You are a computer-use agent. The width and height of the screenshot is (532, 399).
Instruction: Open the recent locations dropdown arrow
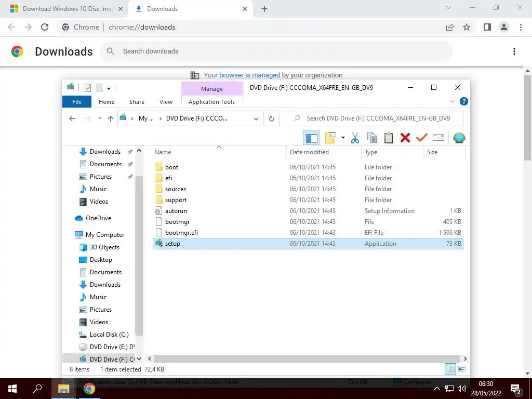[x=100, y=118]
